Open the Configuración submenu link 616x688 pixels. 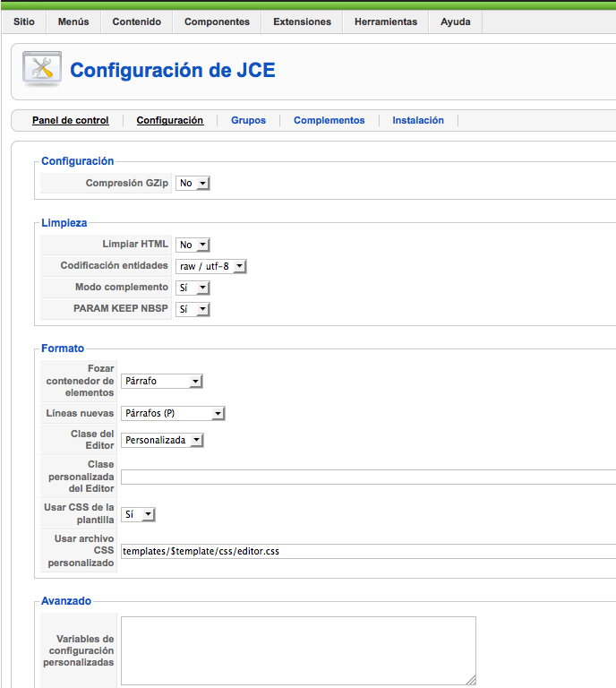[x=170, y=120]
